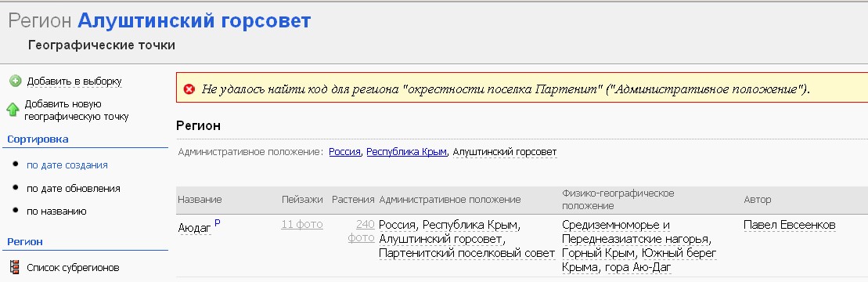The width and height of the screenshot is (868, 282).
Task: Open the 240 фото plants link
Action: pos(361,231)
